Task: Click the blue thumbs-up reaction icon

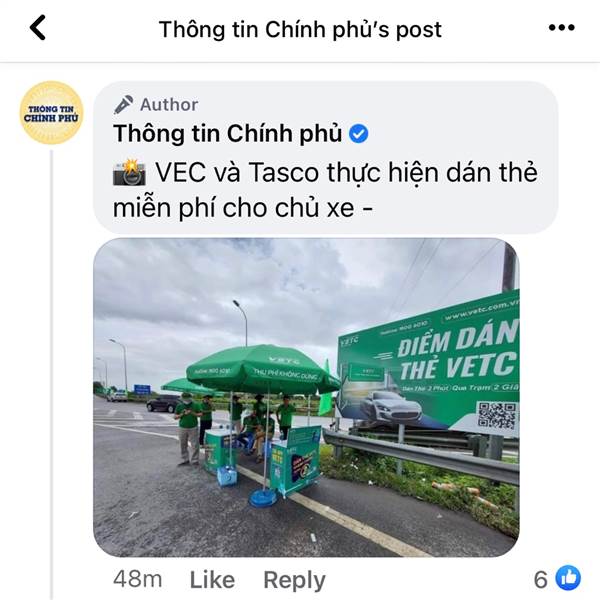Action: click(x=568, y=578)
